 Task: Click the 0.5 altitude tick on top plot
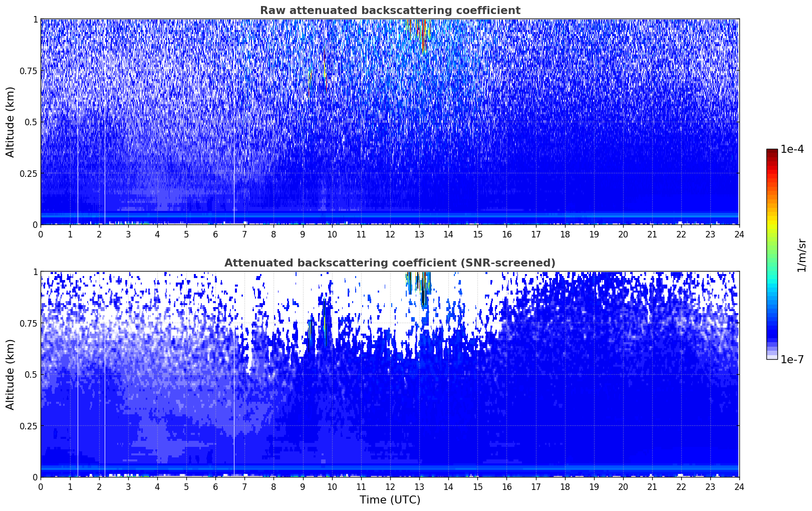click(x=29, y=122)
